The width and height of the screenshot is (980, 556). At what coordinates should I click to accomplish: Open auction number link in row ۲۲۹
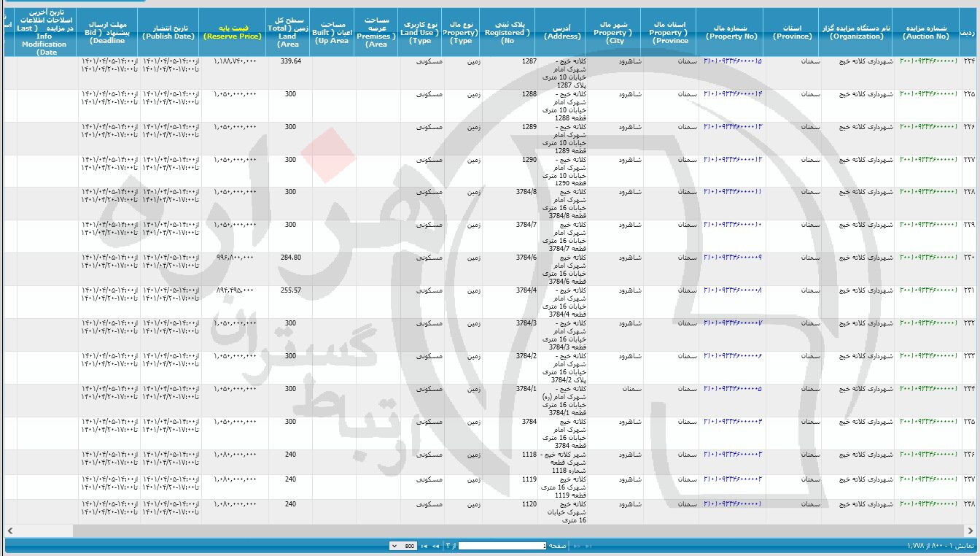point(927,225)
